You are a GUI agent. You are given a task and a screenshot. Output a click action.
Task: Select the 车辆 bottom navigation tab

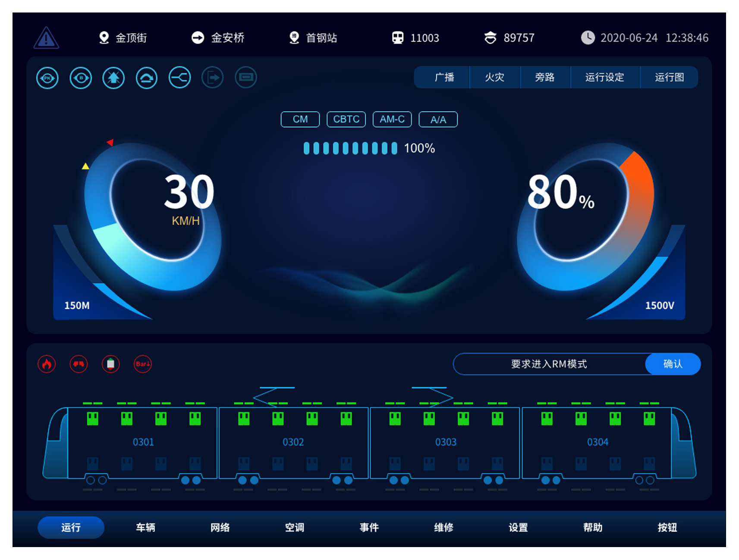[145, 528]
